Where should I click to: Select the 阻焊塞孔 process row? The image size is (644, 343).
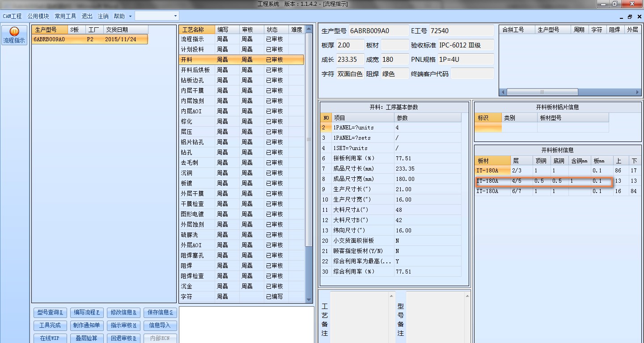tap(241, 255)
